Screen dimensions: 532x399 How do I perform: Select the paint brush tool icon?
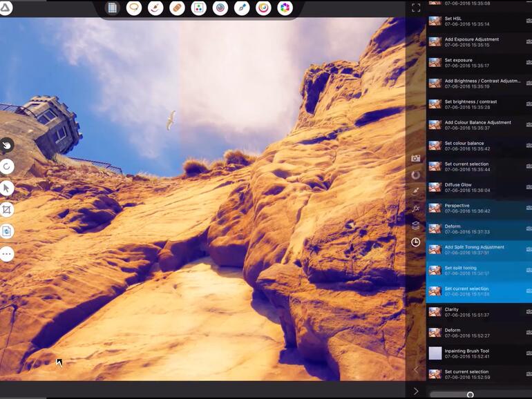[x=155, y=8]
